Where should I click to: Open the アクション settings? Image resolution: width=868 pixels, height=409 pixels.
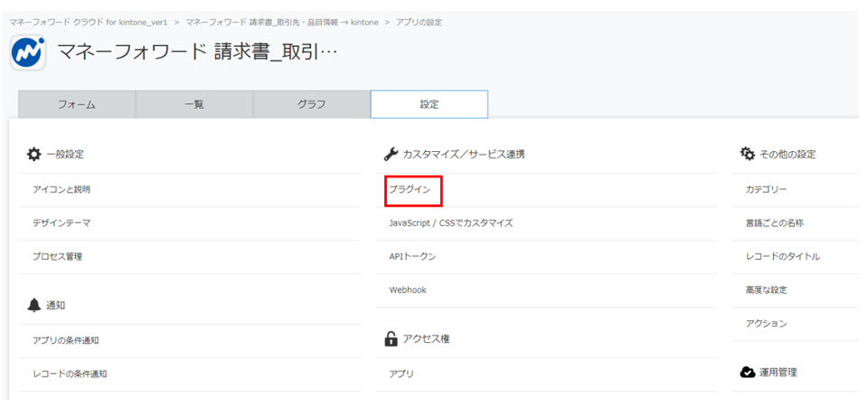click(766, 324)
